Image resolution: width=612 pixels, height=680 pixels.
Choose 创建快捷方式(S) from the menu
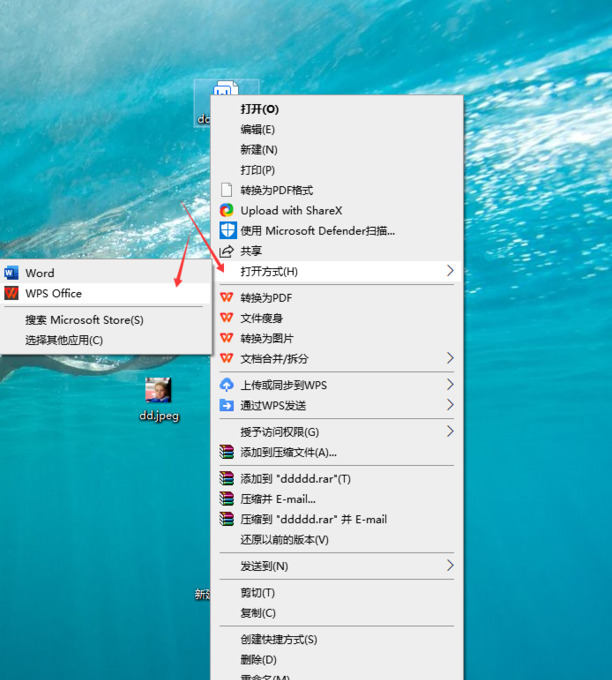click(x=337, y=639)
